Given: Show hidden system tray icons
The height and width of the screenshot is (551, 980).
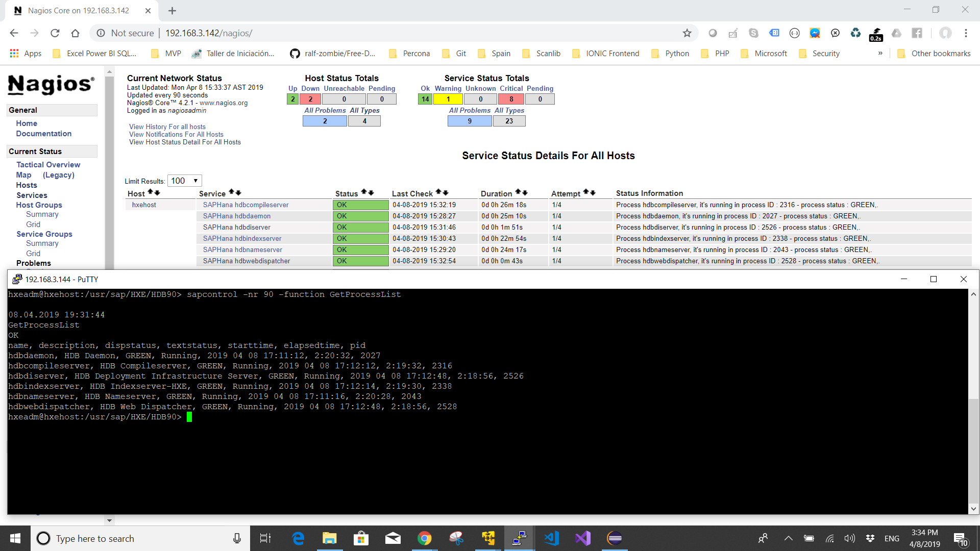Looking at the screenshot, I should pyautogui.click(x=788, y=538).
